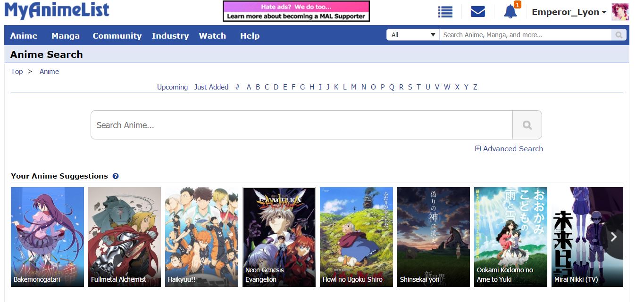
Task: Filter anime by letter B
Action: click(258, 87)
